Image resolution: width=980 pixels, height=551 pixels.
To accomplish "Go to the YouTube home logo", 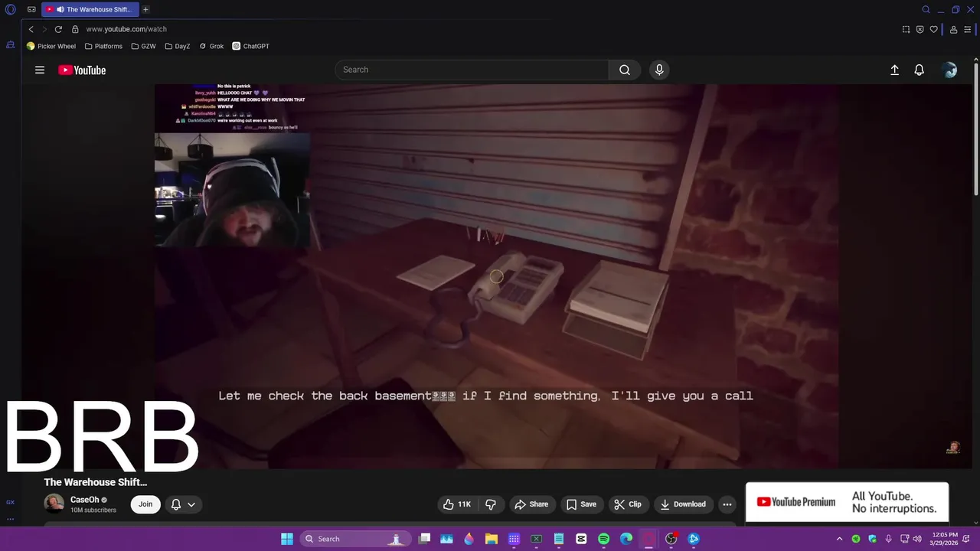I will coord(82,70).
